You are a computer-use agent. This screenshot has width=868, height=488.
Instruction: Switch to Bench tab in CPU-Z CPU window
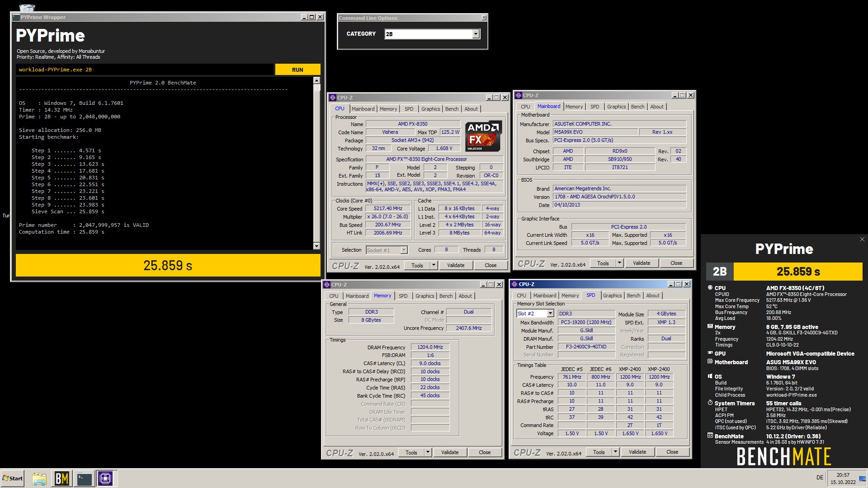(452, 109)
